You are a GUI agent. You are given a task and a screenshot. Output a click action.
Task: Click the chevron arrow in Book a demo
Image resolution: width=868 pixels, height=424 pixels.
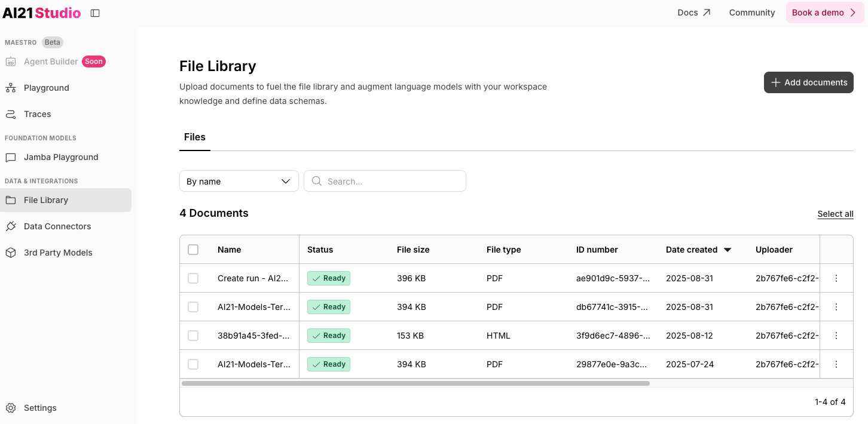click(x=853, y=13)
